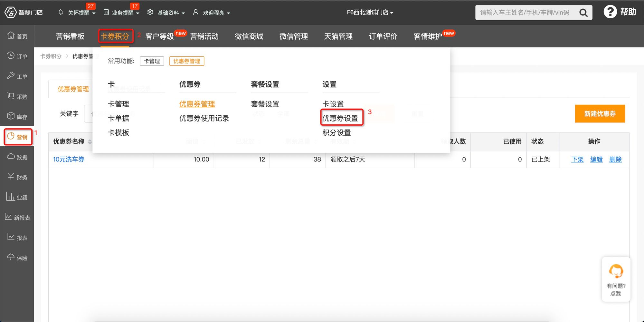Image resolution: width=644 pixels, height=322 pixels.
Task: Open the 帮助 question mark icon
Action: click(610, 12)
